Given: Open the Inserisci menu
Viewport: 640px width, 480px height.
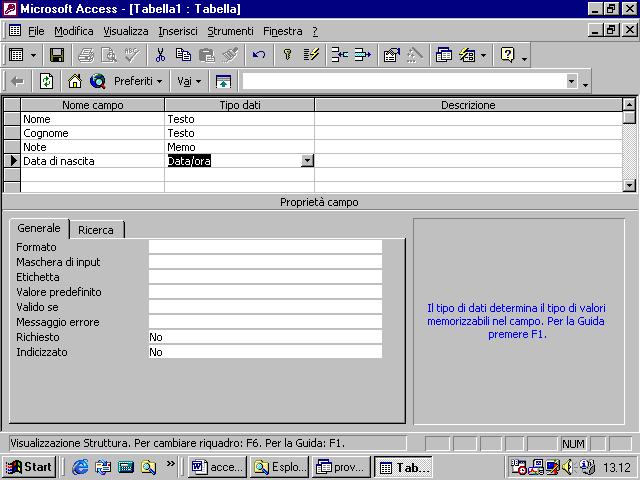Looking at the screenshot, I should [178, 31].
